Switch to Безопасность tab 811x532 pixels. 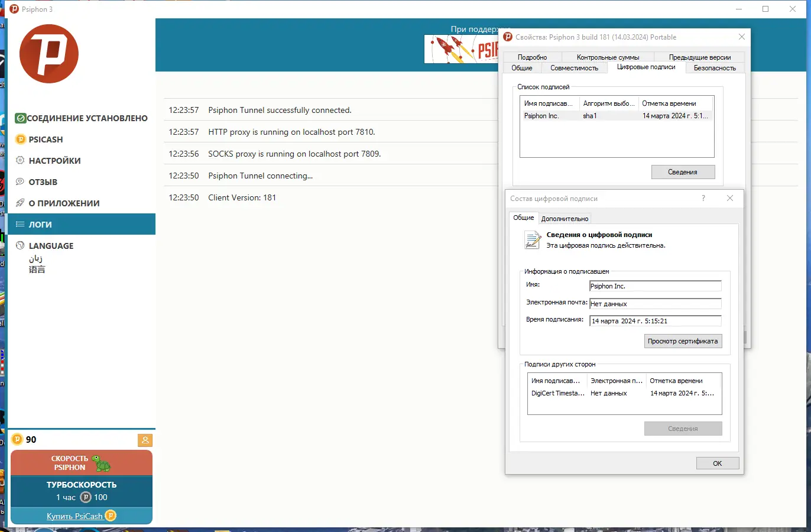(715, 68)
